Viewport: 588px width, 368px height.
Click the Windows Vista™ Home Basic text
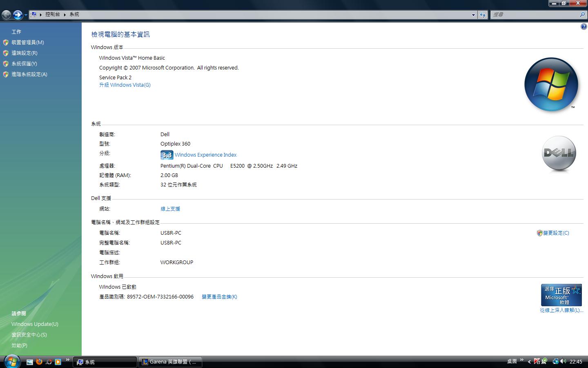coord(132,58)
